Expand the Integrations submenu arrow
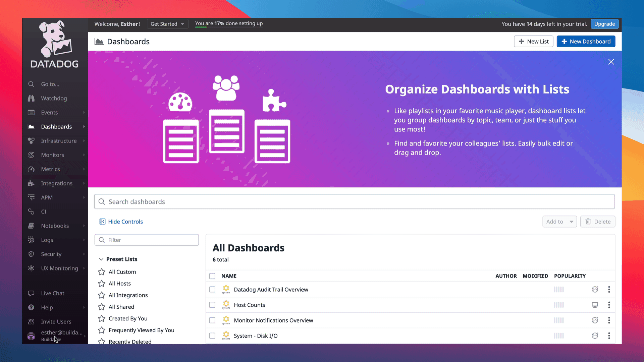The width and height of the screenshot is (644, 362). pyautogui.click(x=84, y=183)
